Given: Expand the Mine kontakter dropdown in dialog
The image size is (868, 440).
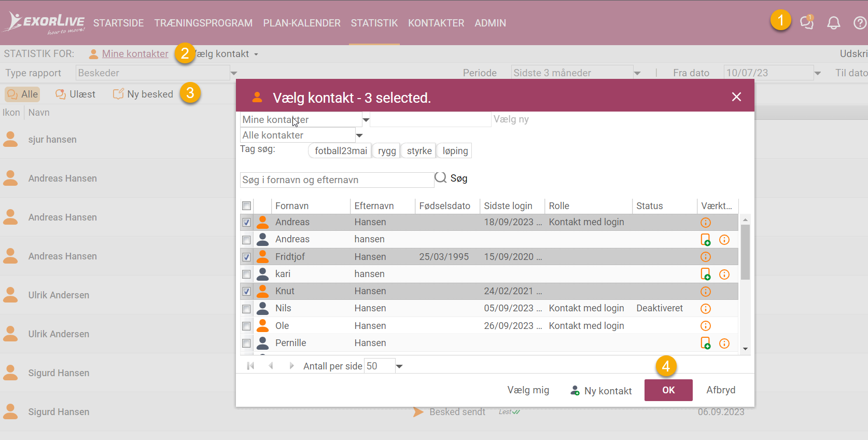Looking at the screenshot, I should click(366, 120).
